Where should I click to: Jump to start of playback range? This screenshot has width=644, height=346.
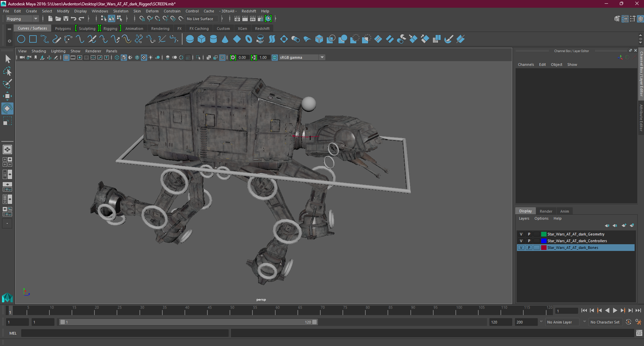click(584, 311)
